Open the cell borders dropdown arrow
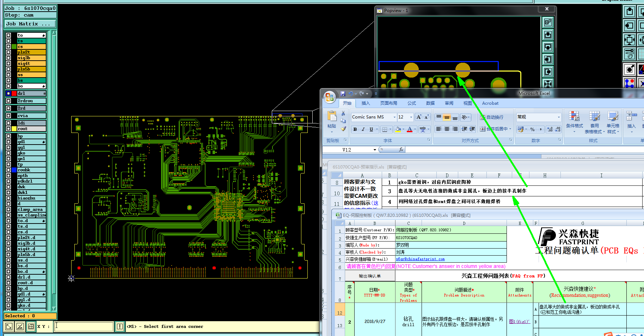 (x=390, y=129)
